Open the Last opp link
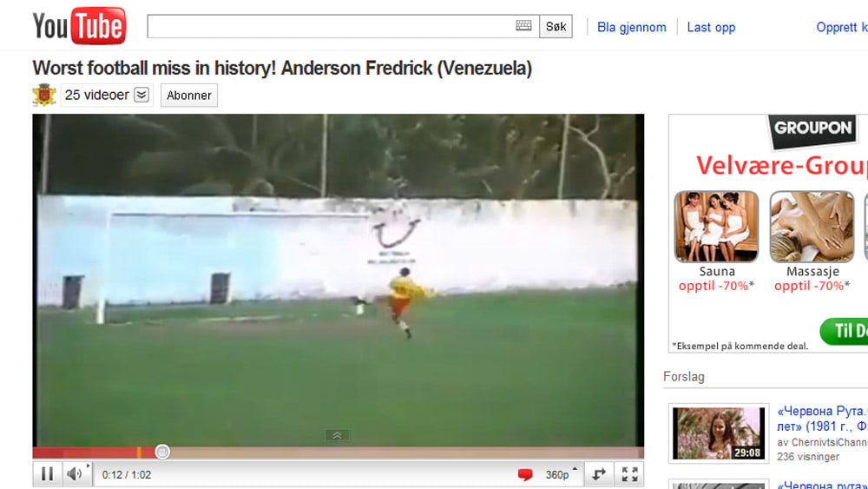 (x=711, y=27)
